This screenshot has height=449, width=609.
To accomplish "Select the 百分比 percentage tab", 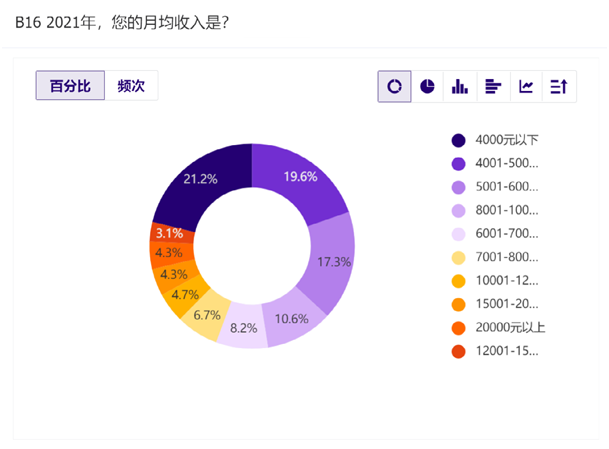I will tap(70, 86).
